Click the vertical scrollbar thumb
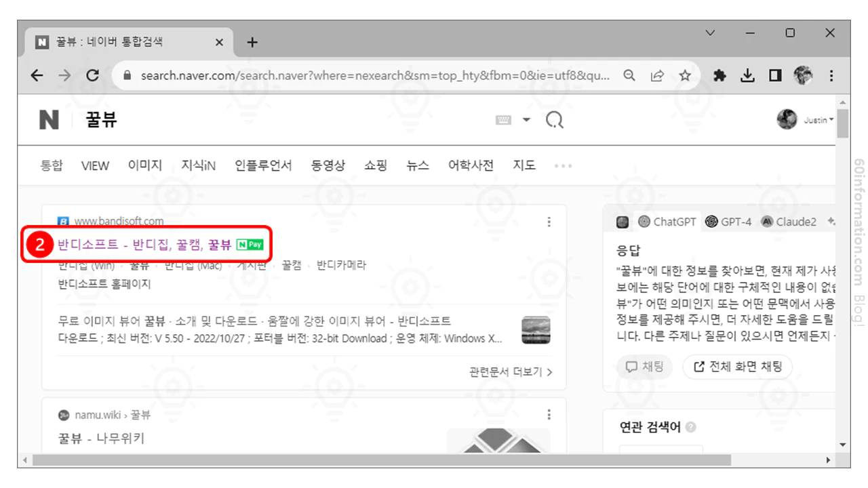868x488 pixels. 843,123
